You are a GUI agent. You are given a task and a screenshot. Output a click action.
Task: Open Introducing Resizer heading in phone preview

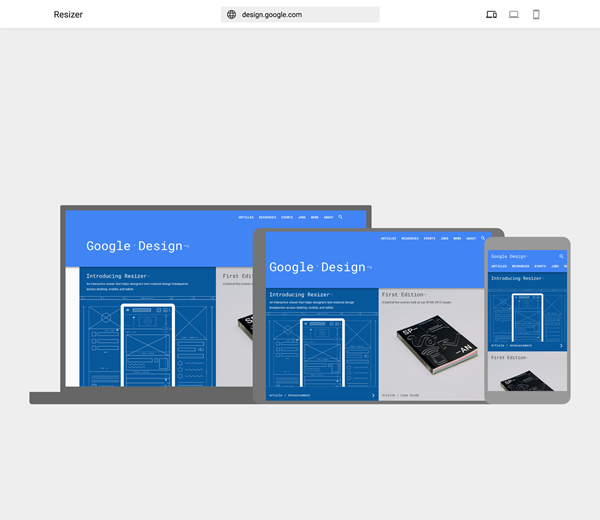coord(517,278)
